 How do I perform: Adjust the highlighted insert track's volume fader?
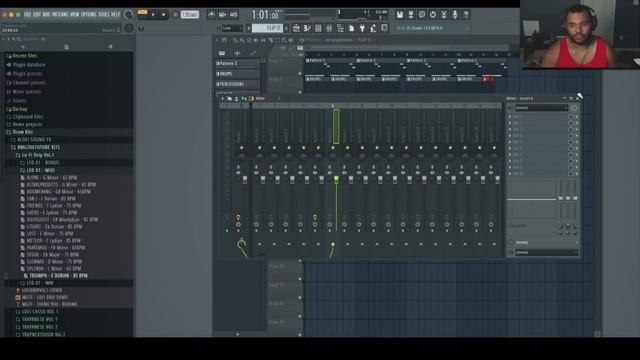coord(336,179)
